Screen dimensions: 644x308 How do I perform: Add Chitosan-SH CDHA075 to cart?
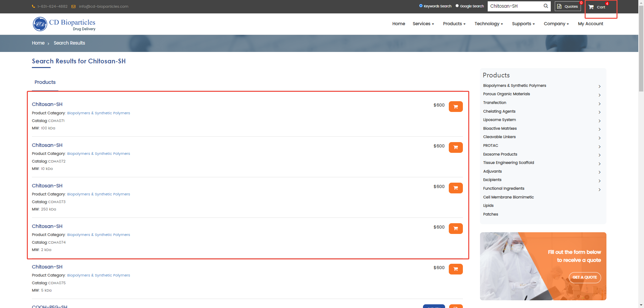point(455,269)
